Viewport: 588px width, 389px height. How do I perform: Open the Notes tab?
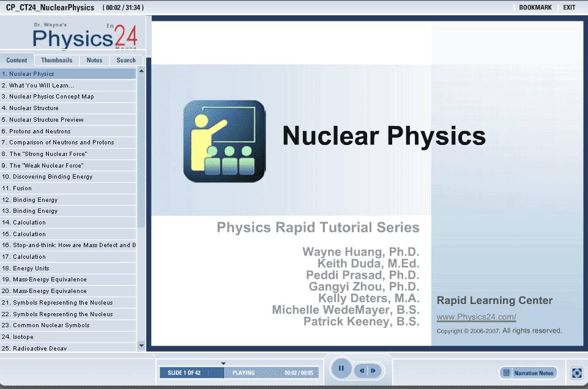click(94, 60)
